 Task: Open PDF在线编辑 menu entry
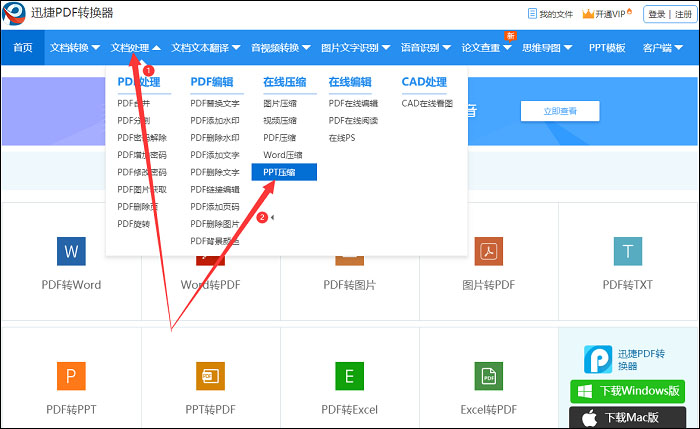pos(353,104)
